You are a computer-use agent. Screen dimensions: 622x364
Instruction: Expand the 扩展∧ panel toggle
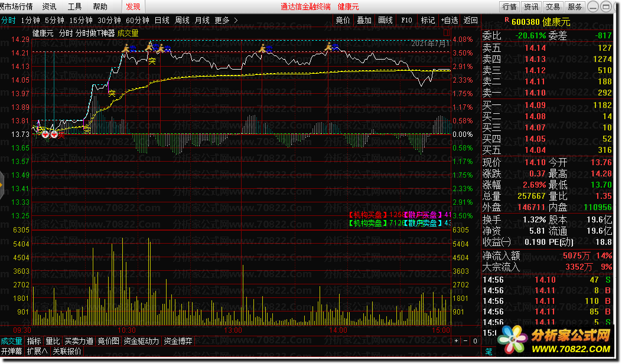click(37, 351)
